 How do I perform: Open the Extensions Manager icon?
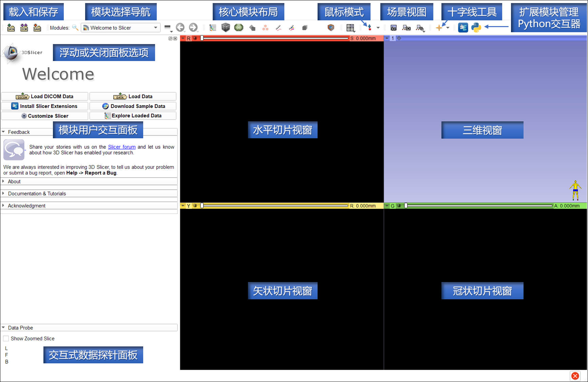(x=463, y=27)
